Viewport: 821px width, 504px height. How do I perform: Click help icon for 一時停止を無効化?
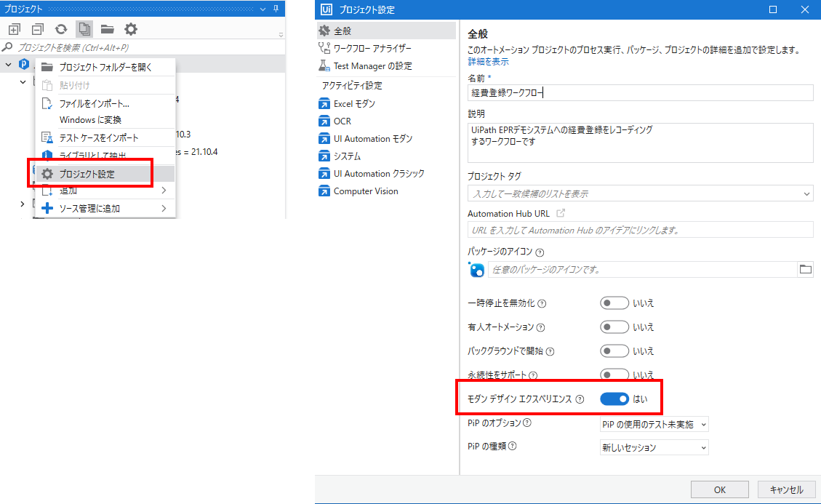[x=542, y=304]
